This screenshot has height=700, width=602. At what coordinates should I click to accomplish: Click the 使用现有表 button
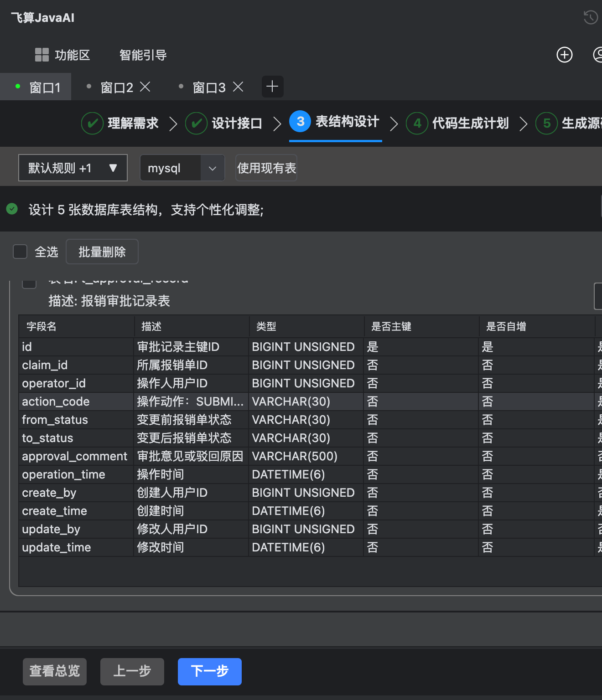[x=266, y=168]
